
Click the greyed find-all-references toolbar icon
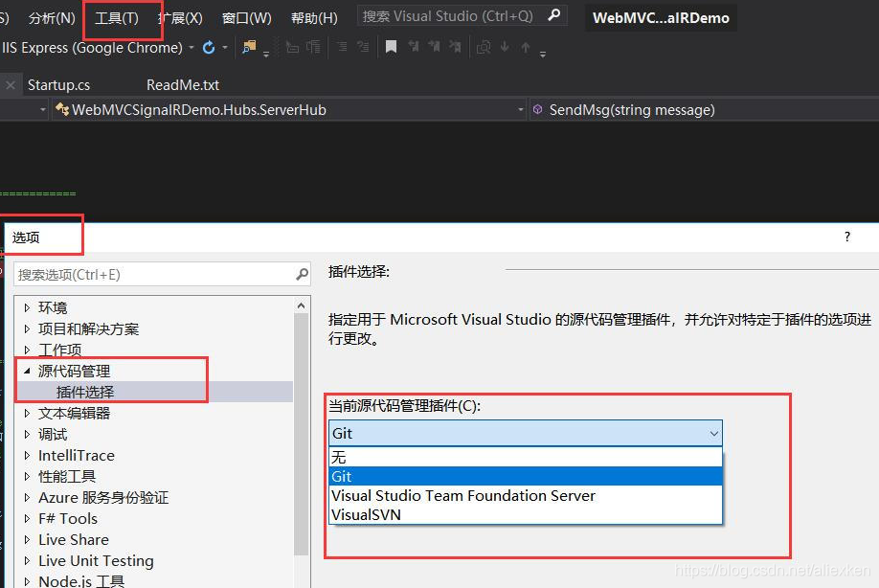[x=484, y=47]
